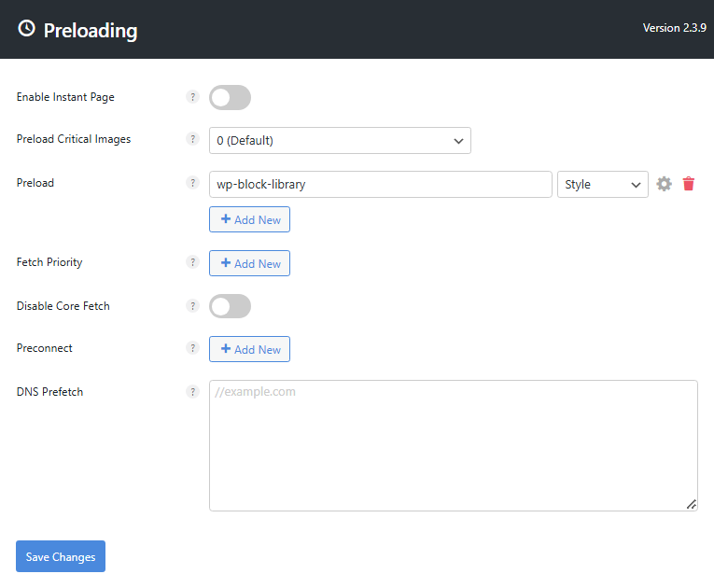The image size is (714, 588).
Task: Open help tooltip for Preload row
Action: (192, 183)
